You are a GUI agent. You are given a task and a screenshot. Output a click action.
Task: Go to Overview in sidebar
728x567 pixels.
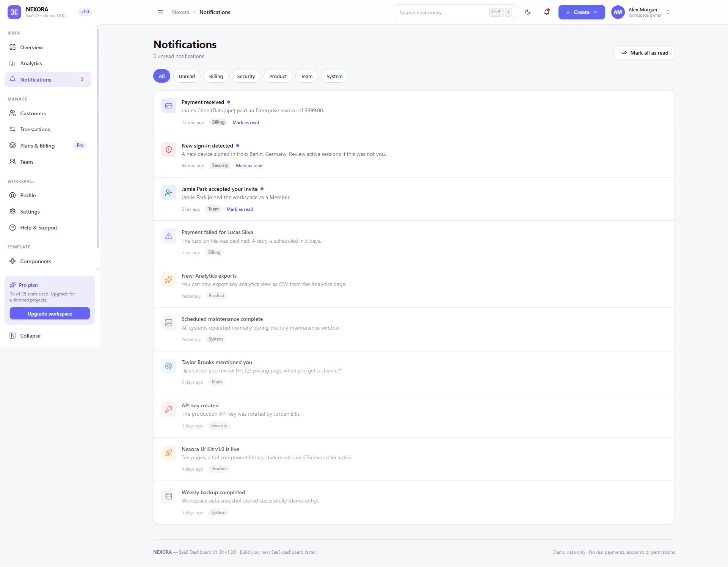(x=48, y=47)
